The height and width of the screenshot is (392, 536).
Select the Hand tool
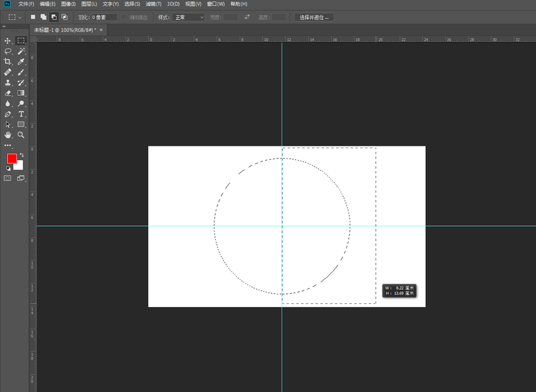(8, 135)
